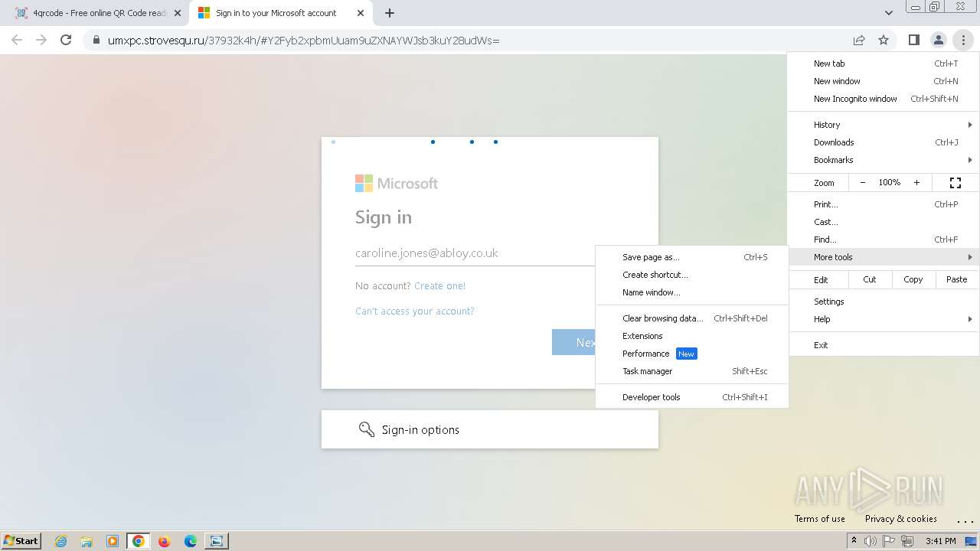980x551 pixels.
Task: Open a new tab with plus button
Action: tap(390, 13)
